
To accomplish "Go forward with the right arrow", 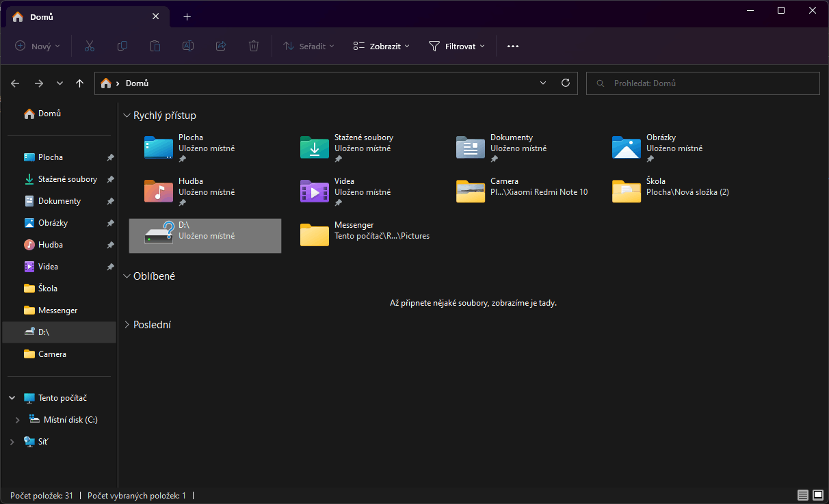I will click(39, 83).
